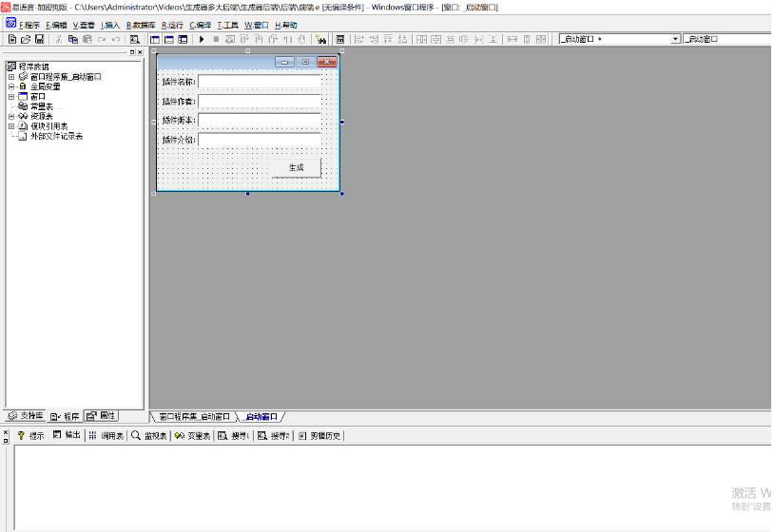Click the Save disk icon in toolbar
The height and width of the screenshot is (532, 774).
39,39
